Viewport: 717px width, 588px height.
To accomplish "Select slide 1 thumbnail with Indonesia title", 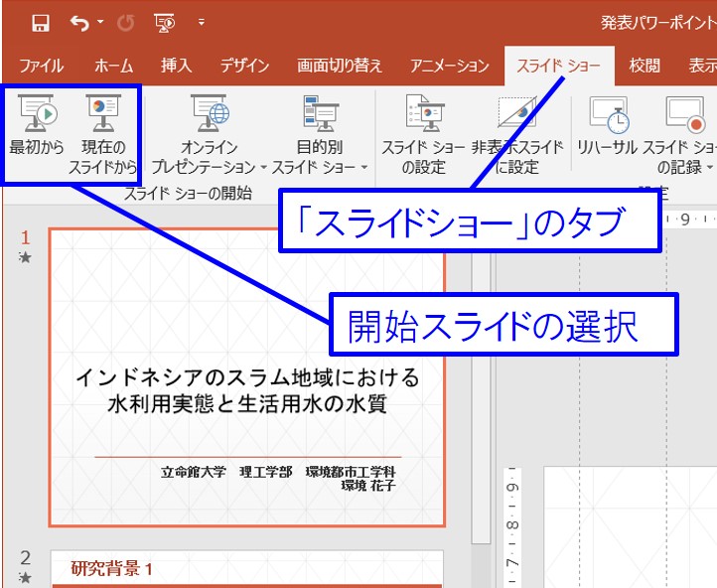I will pos(247,377).
